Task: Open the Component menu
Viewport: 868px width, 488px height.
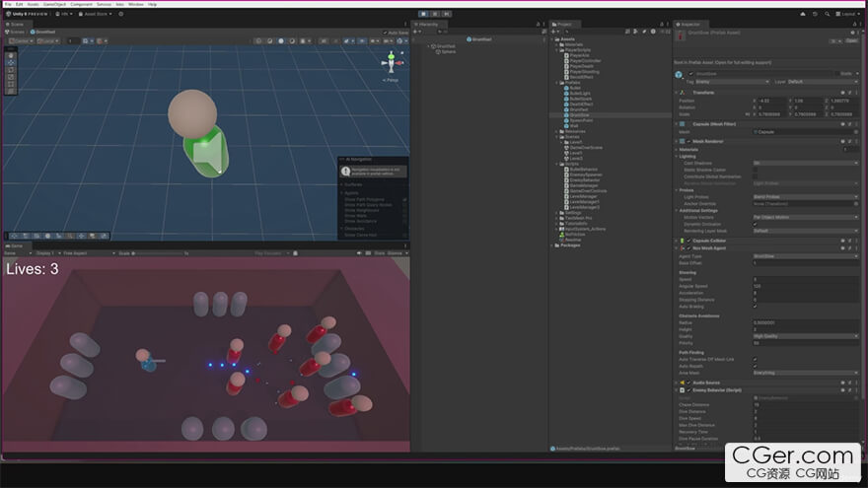Action: (81, 4)
